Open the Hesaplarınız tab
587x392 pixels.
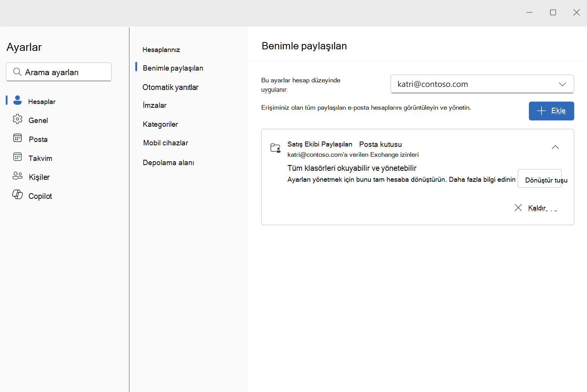(x=161, y=50)
